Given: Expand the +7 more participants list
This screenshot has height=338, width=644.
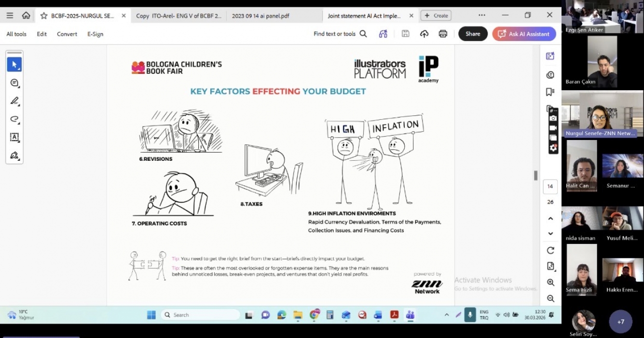Looking at the screenshot, I should pos(620,322).
